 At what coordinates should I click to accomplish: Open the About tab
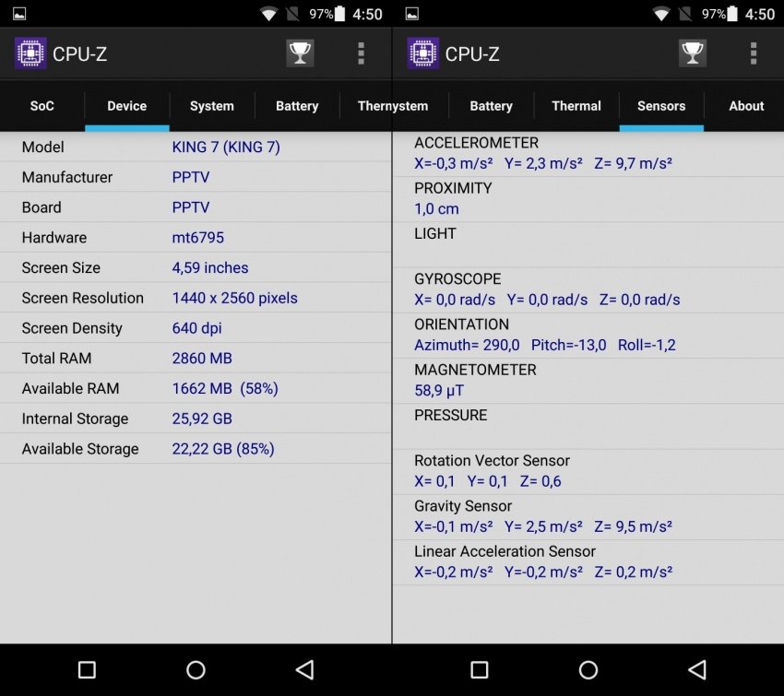(746, 106)
